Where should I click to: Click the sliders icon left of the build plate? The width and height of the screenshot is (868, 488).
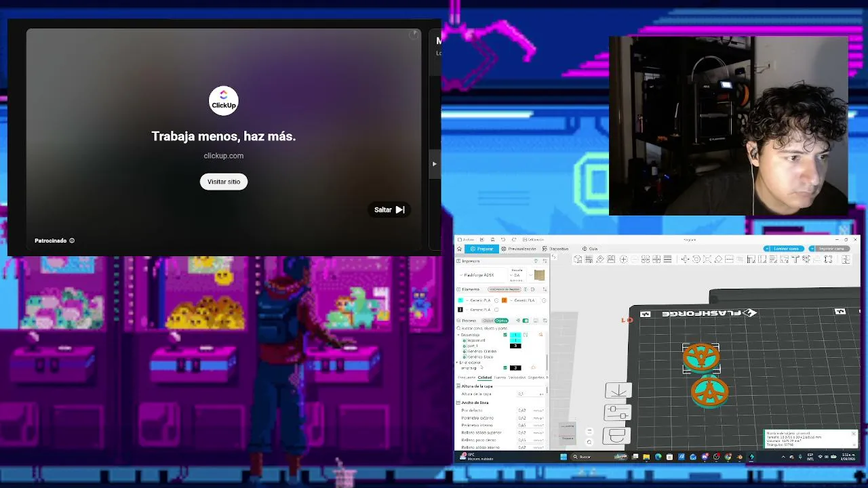click(x=618, y=412)
